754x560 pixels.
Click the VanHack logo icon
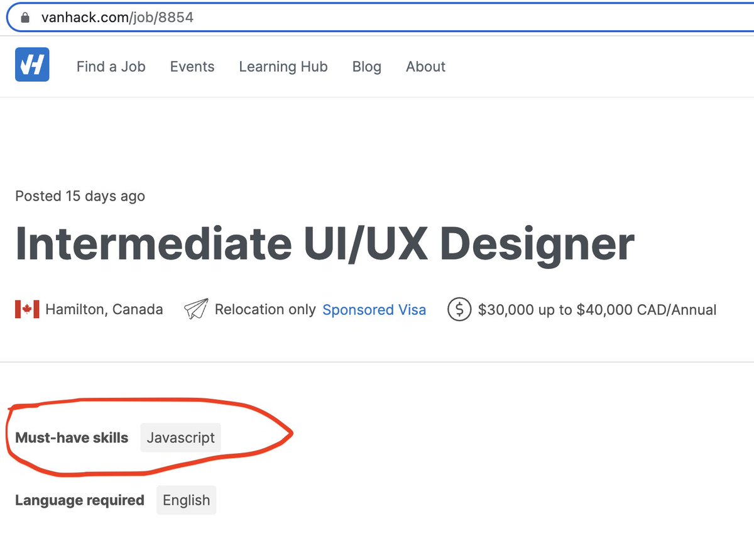click(x=32, y=65)
